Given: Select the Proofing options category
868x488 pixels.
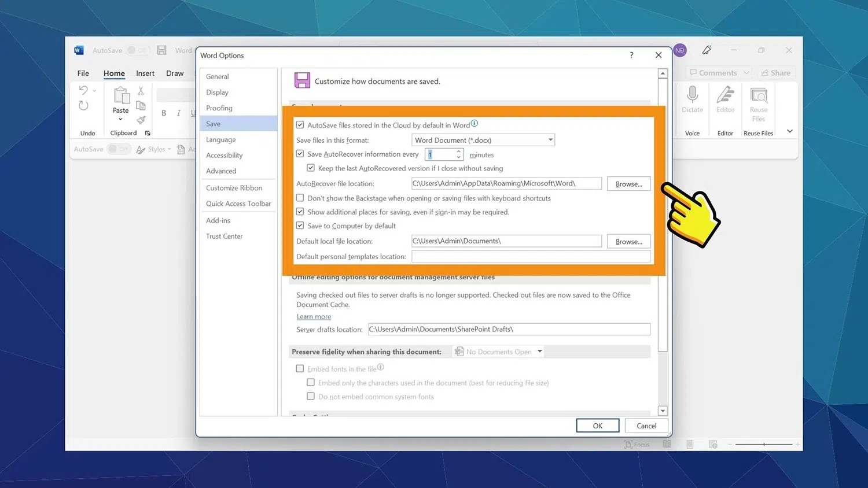Looking at the screenshot, I should click(238, 108).
